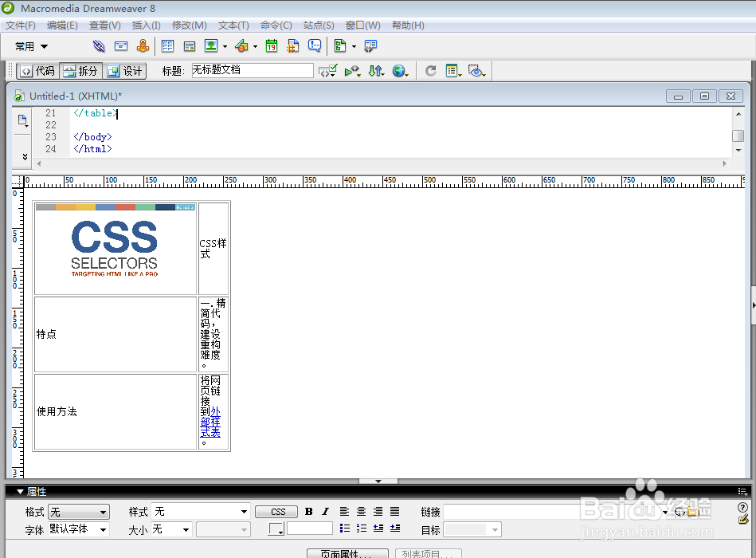Switch to Split view (拆分)

tap(80, 72)
